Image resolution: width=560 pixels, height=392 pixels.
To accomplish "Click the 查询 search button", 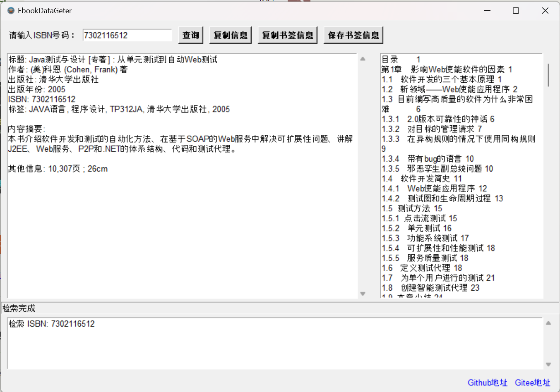I will pos(191,35).
